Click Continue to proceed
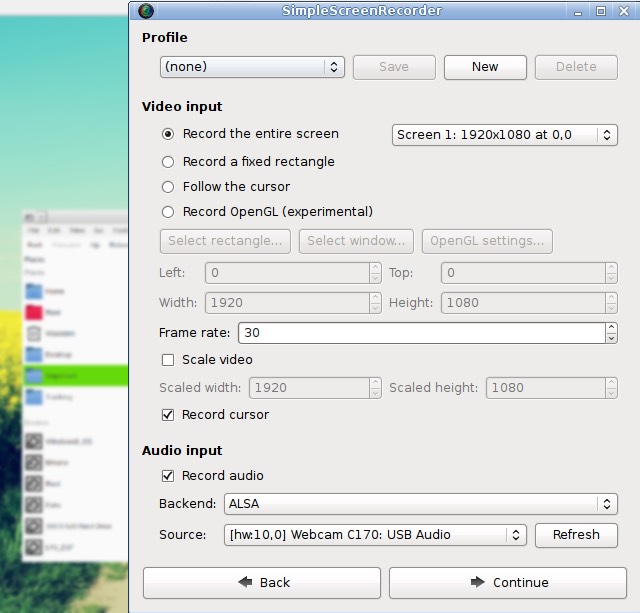This screenshot has height=613, width=640. 508,583
